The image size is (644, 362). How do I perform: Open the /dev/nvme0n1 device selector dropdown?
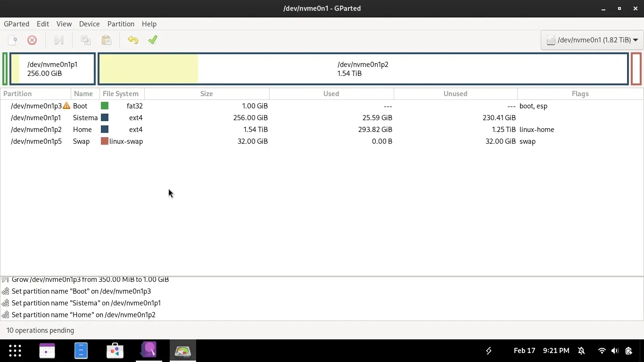pyautogui.click(x=592, y=40)
